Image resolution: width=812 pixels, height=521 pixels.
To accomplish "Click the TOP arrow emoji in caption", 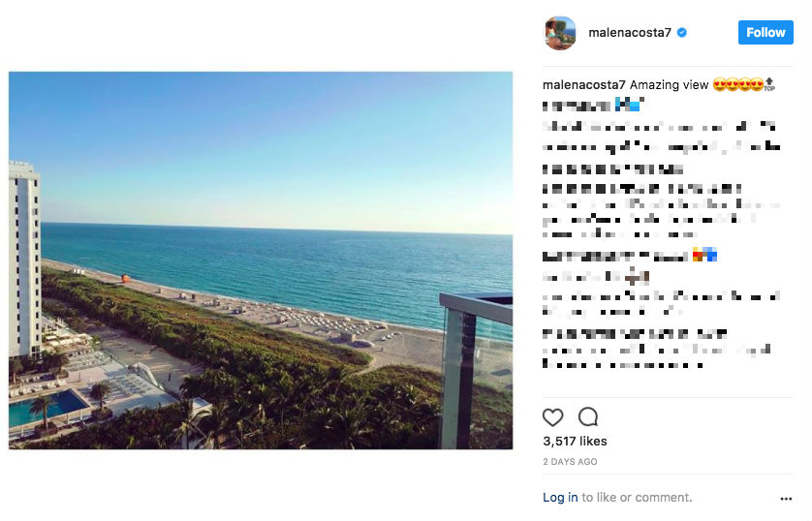I will 769,85.
